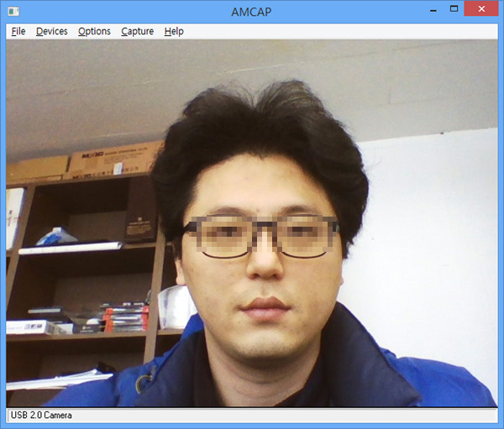Click the empty menu bar area beside Help
The width and height of the screenshot is (504, 429).
(x=336, y=31)
